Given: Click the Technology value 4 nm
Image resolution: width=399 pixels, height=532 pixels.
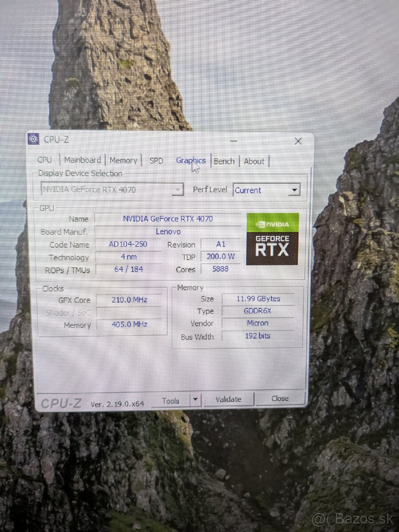Looking at the screenshot, I should pyautogui.click(x=129, y=257).
